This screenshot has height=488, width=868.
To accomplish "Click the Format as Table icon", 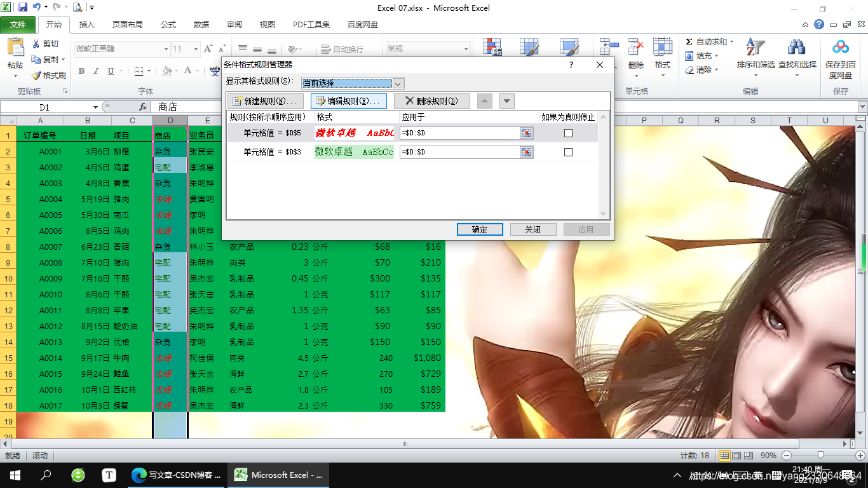I will [529, 48].
